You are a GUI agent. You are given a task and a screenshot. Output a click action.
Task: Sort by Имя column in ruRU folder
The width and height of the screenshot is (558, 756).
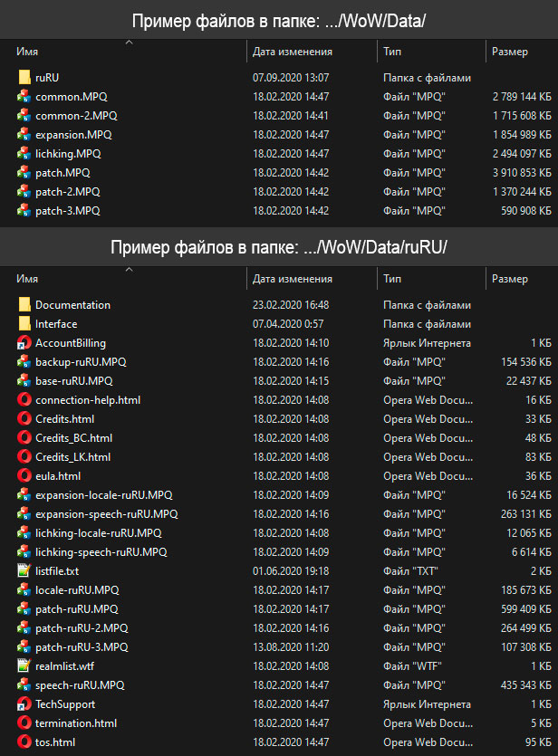pyautogui.click(x=27, y=279)
